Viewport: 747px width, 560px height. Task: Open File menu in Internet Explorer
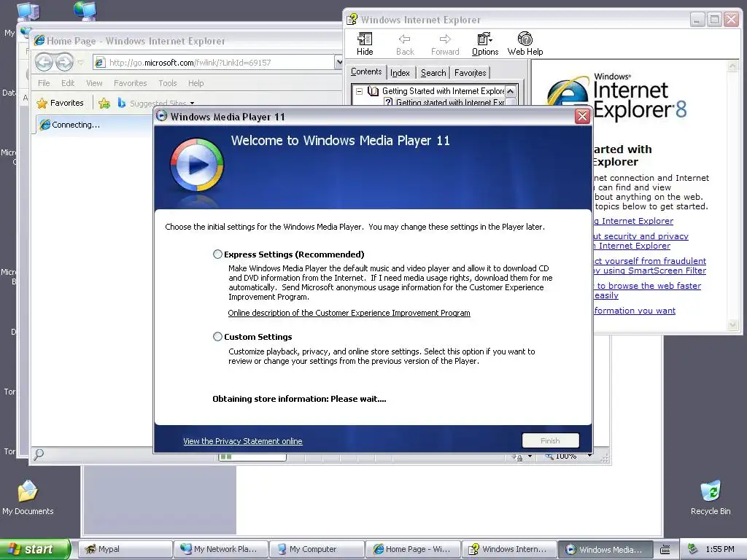[44, 83]
